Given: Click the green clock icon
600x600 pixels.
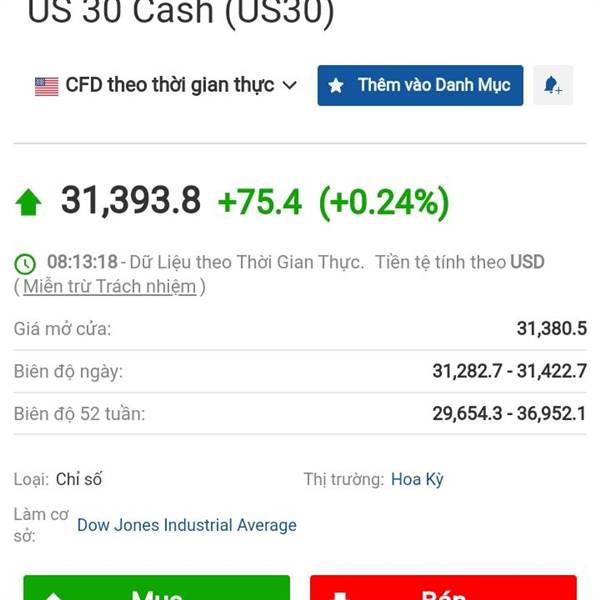Looking at the screenshot, I should coord(25,264).
